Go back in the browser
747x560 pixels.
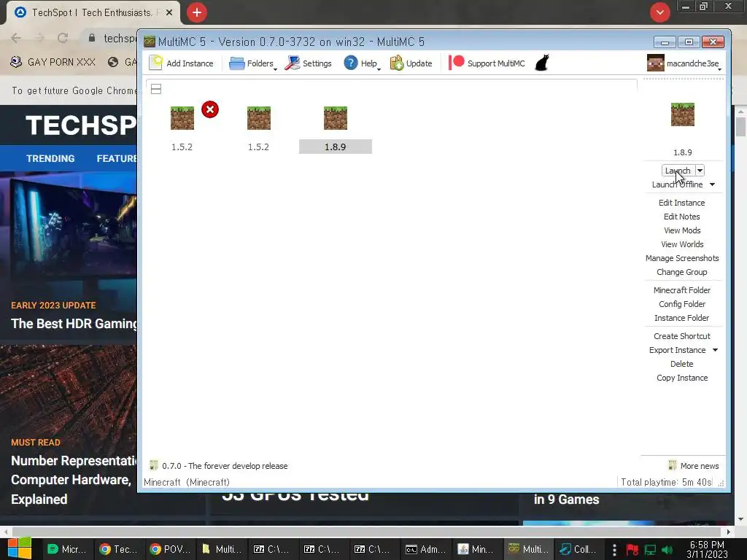(16, 38)
